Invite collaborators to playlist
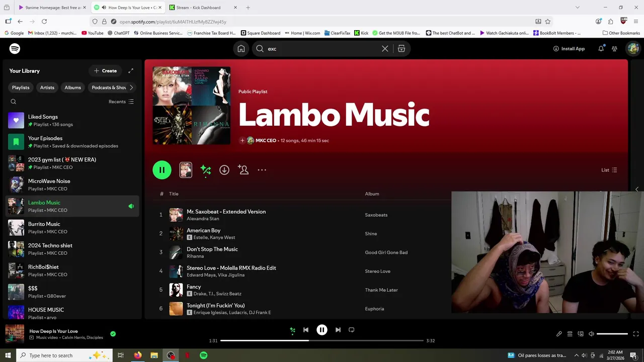Image resolution: width=644 pixels, height=362 pixels. coord(244,170)
